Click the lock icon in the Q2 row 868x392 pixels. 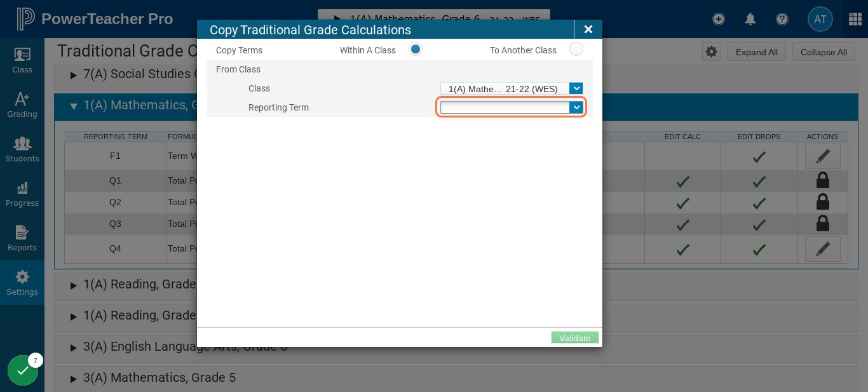click(x=823, y=202)
